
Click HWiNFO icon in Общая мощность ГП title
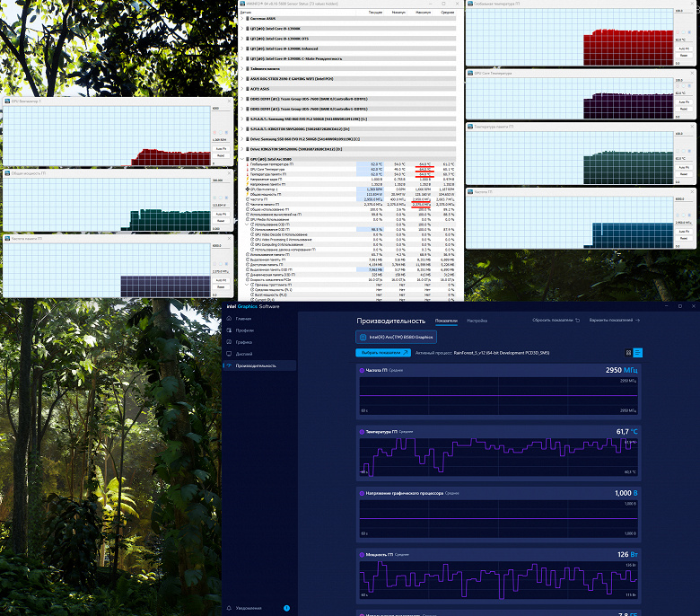coord(7,173)
